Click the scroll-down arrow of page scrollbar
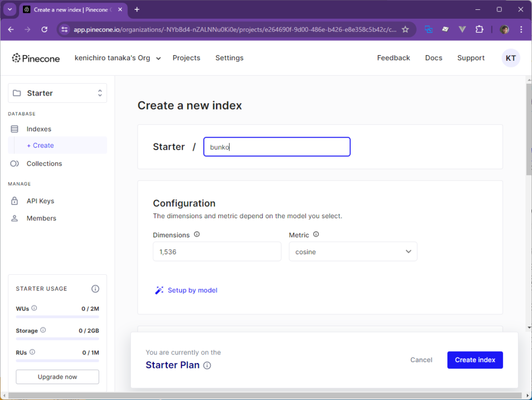532x400 pixels. pyautogui.click(x=529, y=328)
